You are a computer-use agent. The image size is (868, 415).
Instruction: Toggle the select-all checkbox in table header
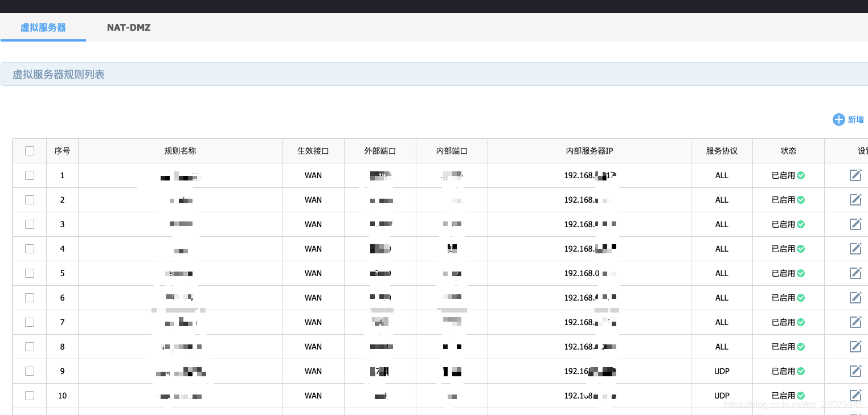(x=30, y=151)
